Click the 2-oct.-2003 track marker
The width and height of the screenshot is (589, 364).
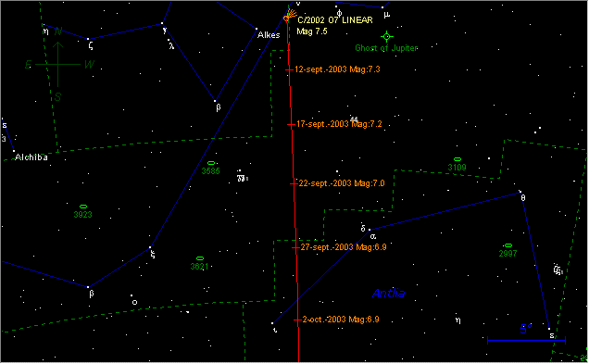[x=297, y=320]
